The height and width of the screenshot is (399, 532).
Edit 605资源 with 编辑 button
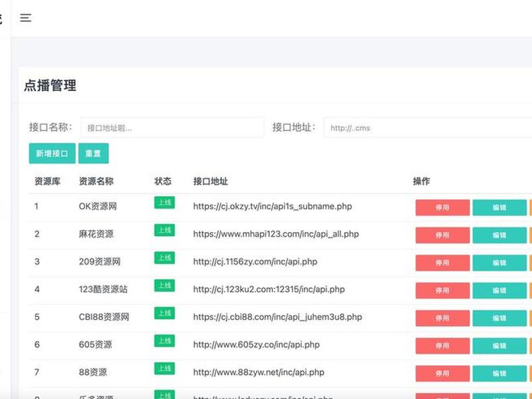[x=499, y=346]
